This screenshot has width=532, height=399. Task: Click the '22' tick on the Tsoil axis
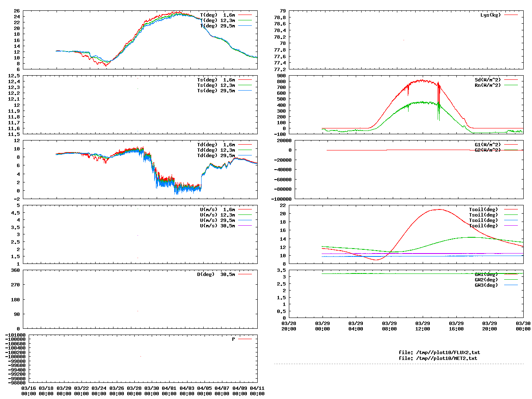tap(283, 205)
